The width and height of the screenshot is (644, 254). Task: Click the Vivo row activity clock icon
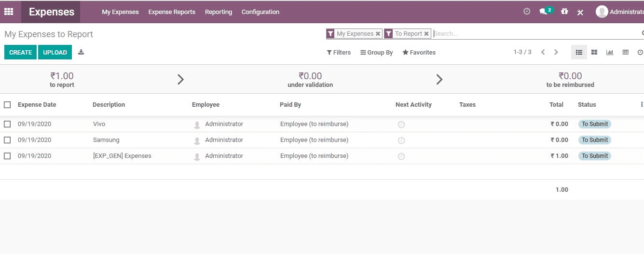tap(401, 125)
